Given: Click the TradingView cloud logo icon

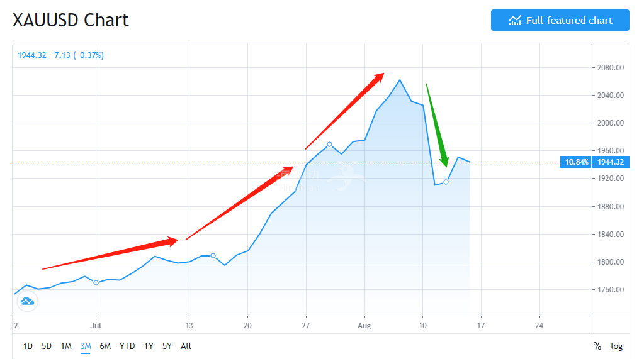Looking at the screenshot, I should click(28, 301).
